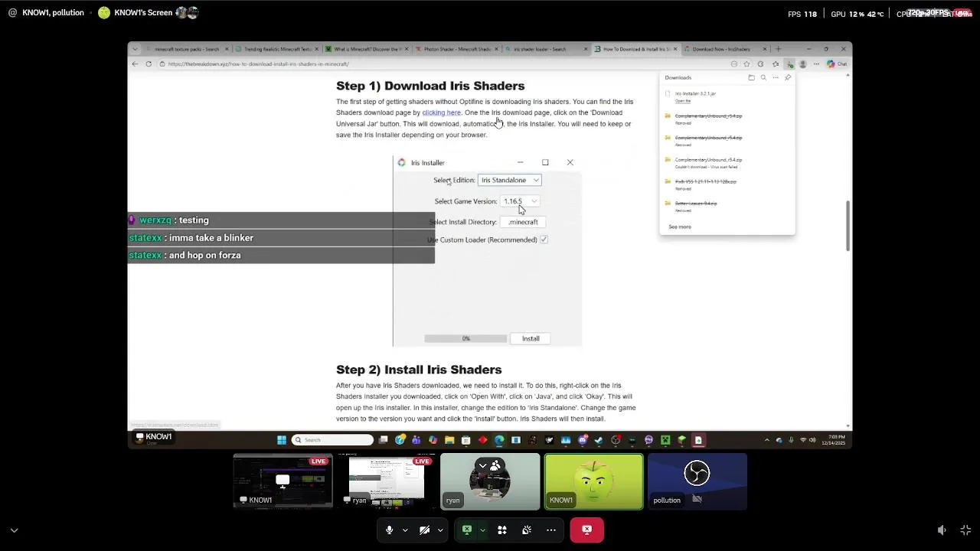Open 'minecraft texture packs - Search' tab

point(187,49)
